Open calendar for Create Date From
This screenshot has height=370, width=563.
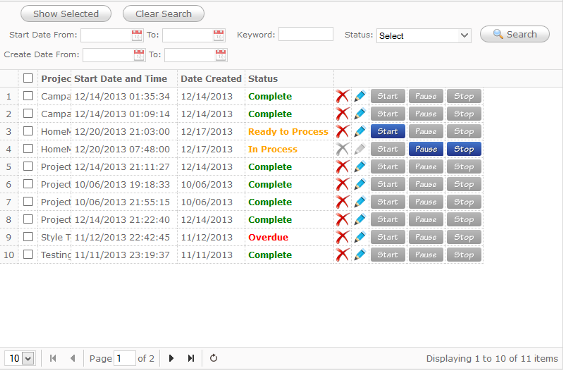pyautogui.click(x=139, y=55)
